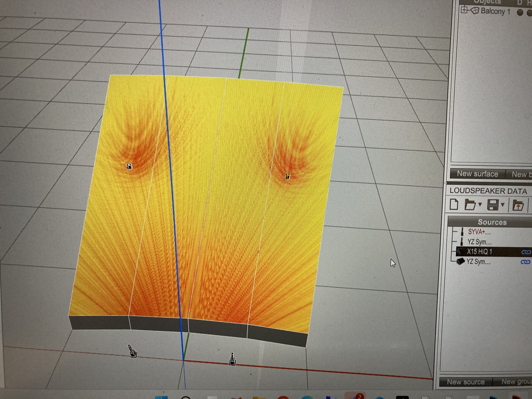
Task: Open taskbar app with red badge 2
Action: tap(355, 396)
